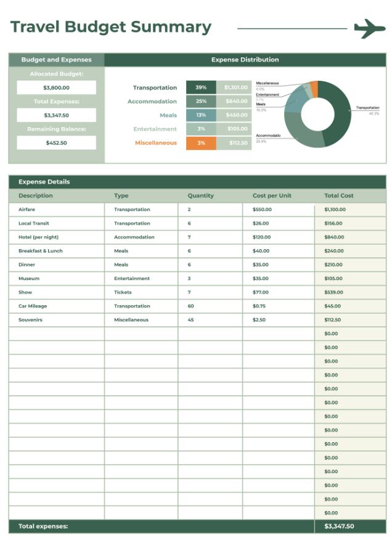Select the quantity 45 cell
This screenshot has height=547, width=392.
pos(210,320)
